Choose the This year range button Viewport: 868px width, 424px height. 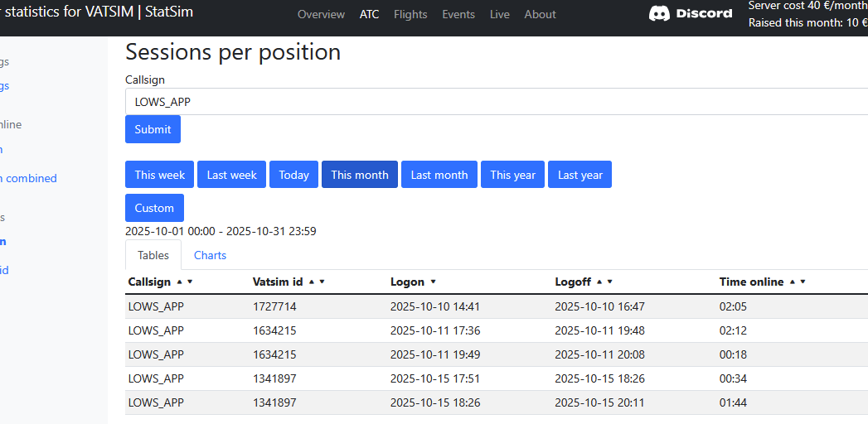[512, 175]
